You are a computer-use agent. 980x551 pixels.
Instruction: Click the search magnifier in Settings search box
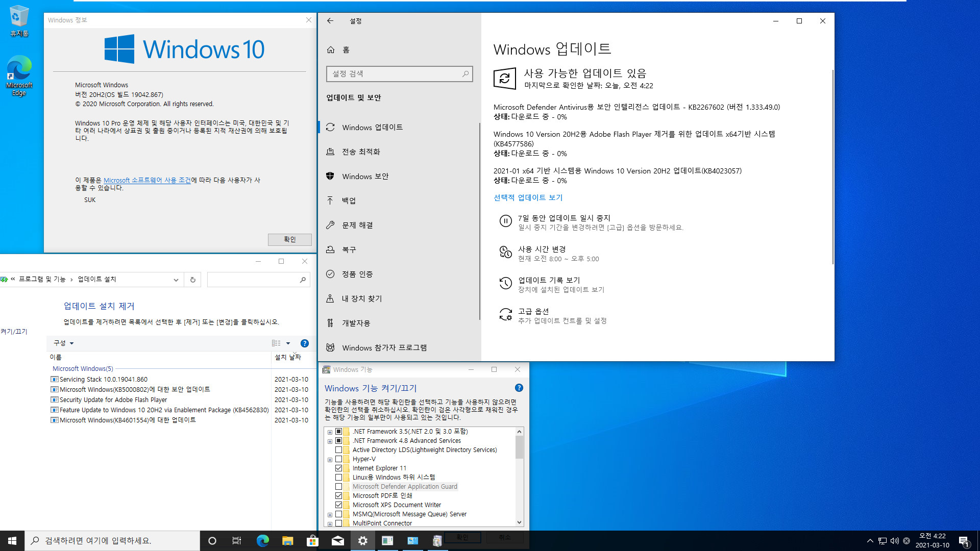click(x=465, y=74)
